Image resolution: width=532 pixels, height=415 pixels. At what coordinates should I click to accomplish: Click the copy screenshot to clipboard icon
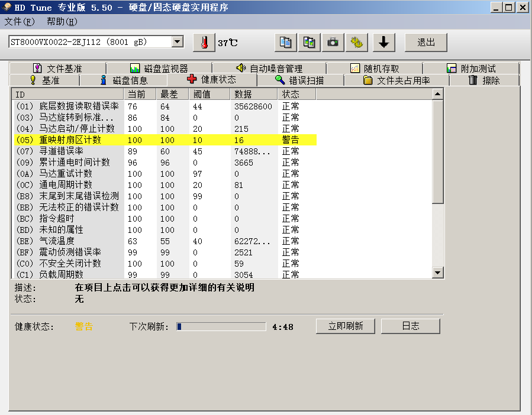pyautogui.click(x=309, y=43)
